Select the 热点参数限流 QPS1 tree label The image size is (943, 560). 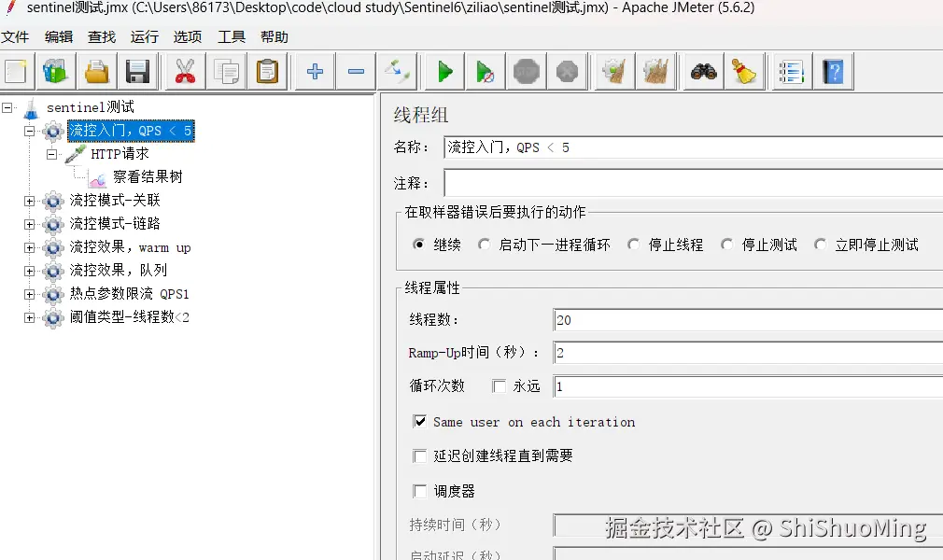pyautogui.click(x=129, y=294)
